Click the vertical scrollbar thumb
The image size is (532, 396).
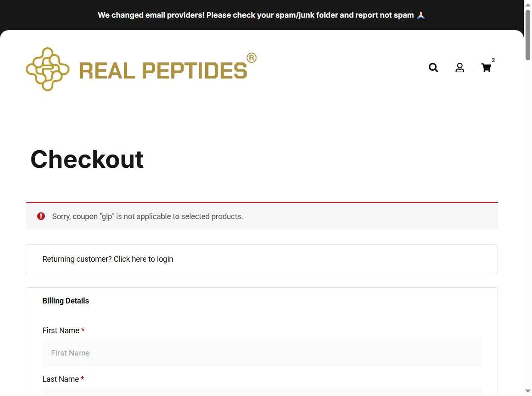pyautogui.click(x=528, y=34)
